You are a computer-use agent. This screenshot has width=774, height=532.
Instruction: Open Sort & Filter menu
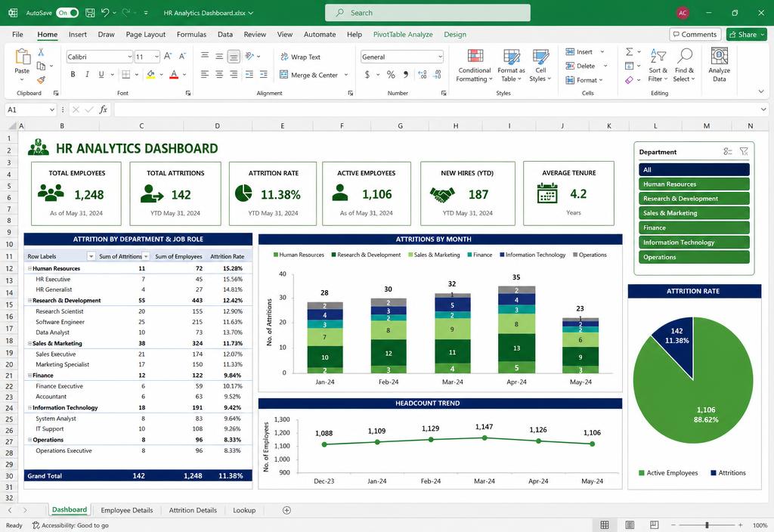click(x=658, y=65)
